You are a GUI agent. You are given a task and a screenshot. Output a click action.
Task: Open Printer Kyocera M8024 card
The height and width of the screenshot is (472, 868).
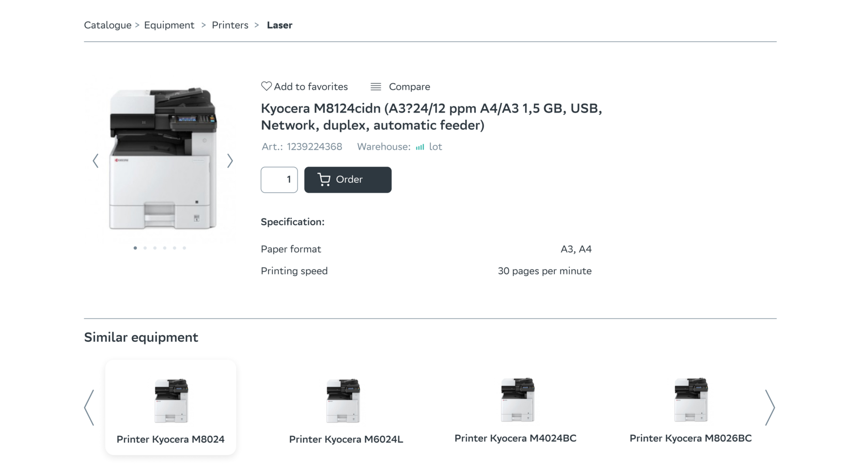coord(171,407)
